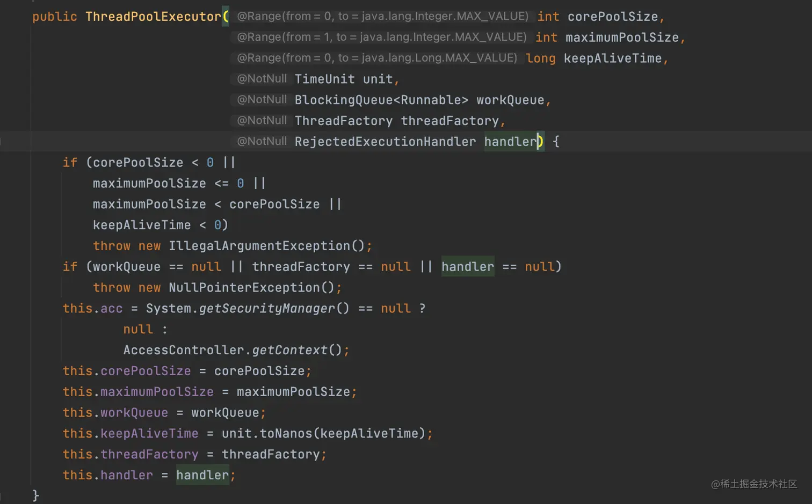Click the maximumPoolSize parameter in signature

pos(622,38)
